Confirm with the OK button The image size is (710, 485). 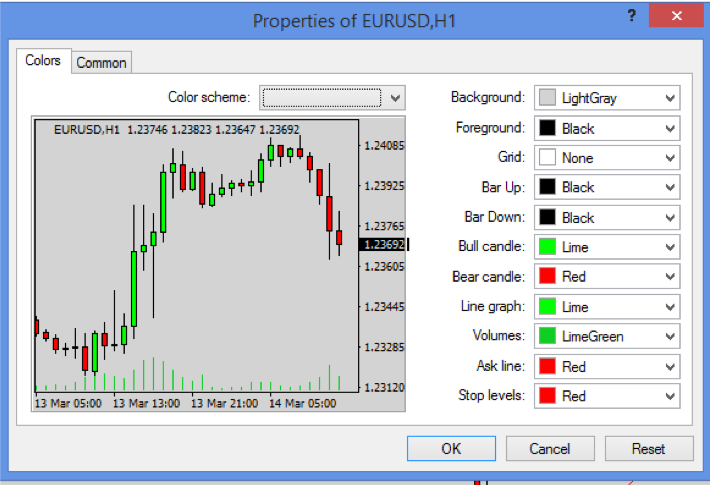[451, 448]
